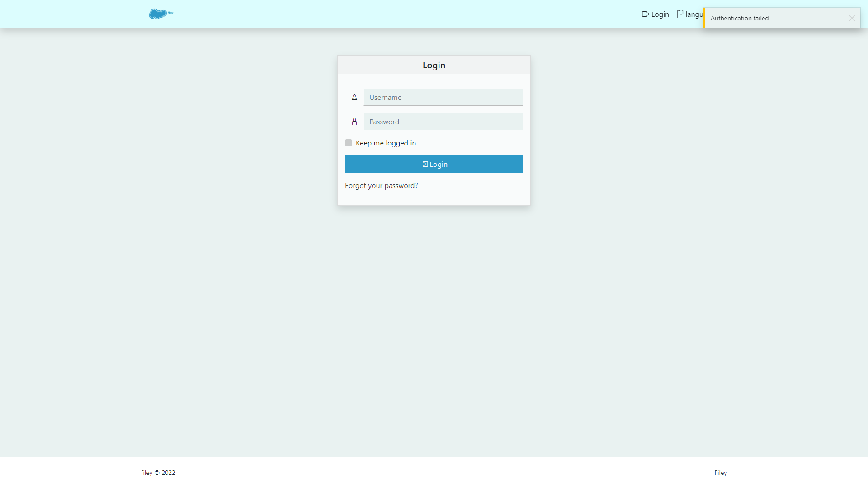Click the sign-in icon on Login button

pyautogui.click(x=425, y=164)
